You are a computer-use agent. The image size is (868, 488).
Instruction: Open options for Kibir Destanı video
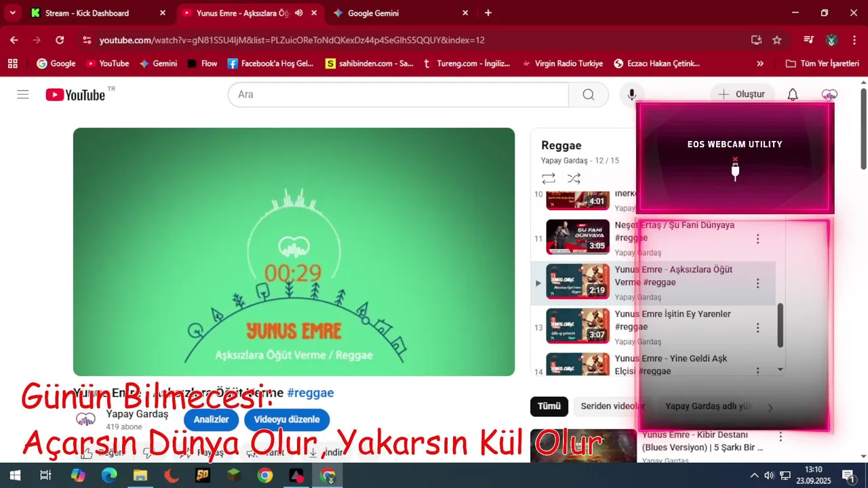(x=780, y=436)
